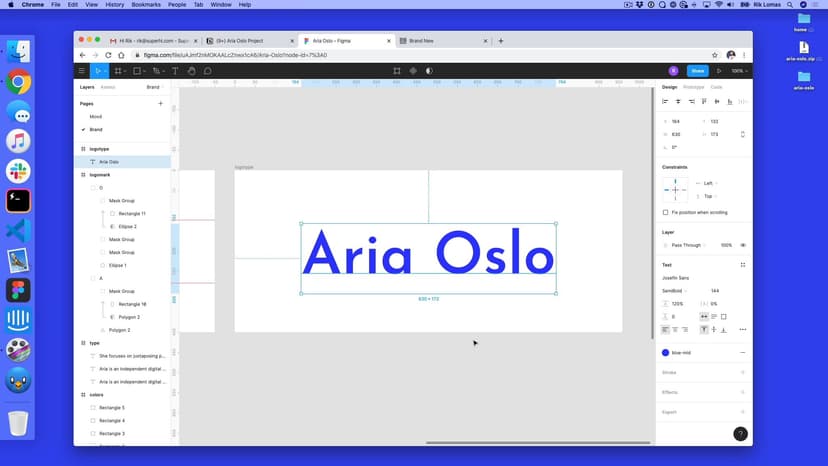Switch to the Prototype tab
This screenshot has height=466, width=828.
click(692, 87)
